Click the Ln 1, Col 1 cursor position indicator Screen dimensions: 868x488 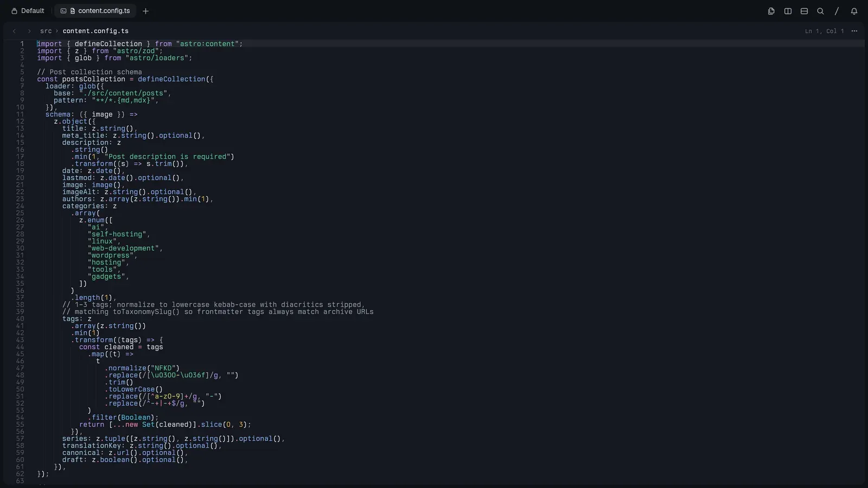[824, 31]
